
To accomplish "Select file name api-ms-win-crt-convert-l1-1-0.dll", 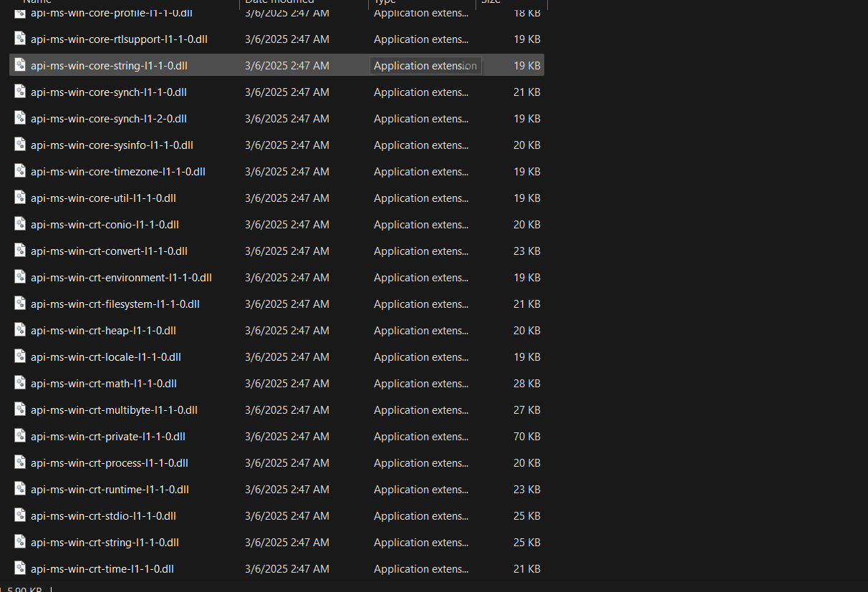I will (109, 251).
